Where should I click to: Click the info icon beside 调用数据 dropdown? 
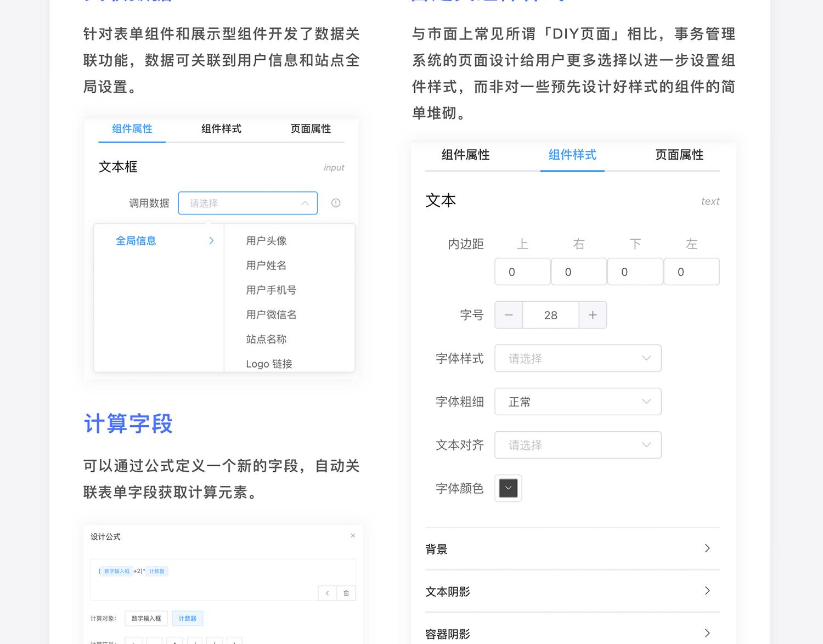click(336, 203)
